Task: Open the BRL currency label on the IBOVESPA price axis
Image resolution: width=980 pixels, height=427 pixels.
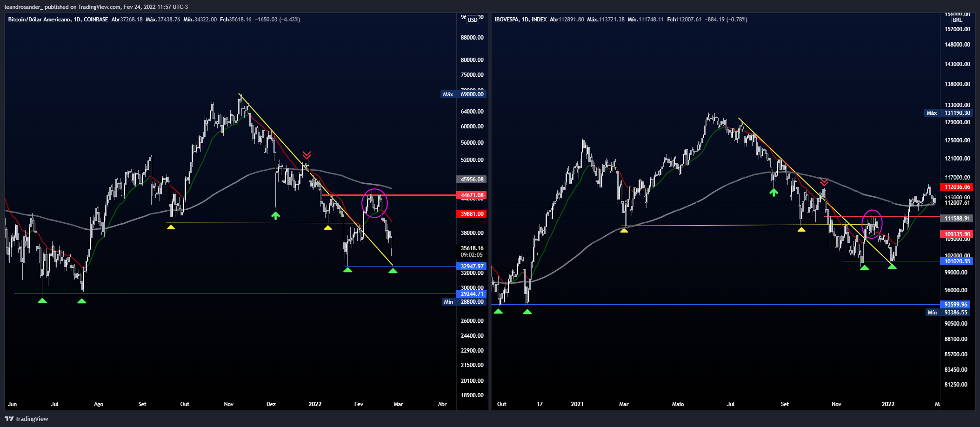Action: tap(957, 20)
